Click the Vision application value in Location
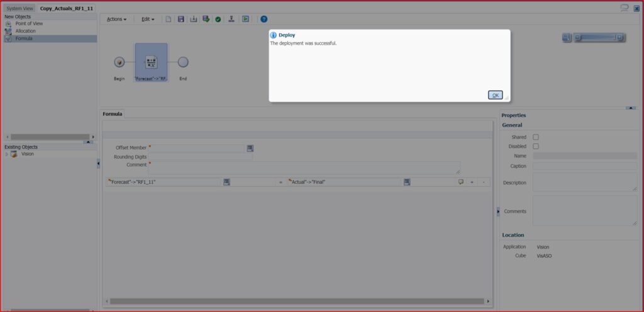 click(543, 247)
